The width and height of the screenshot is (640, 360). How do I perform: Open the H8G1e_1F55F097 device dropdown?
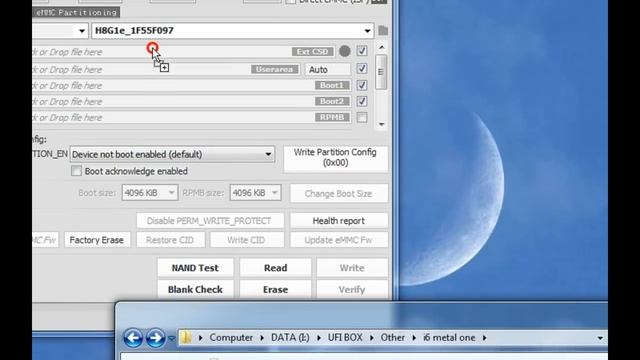pos(367,31)
